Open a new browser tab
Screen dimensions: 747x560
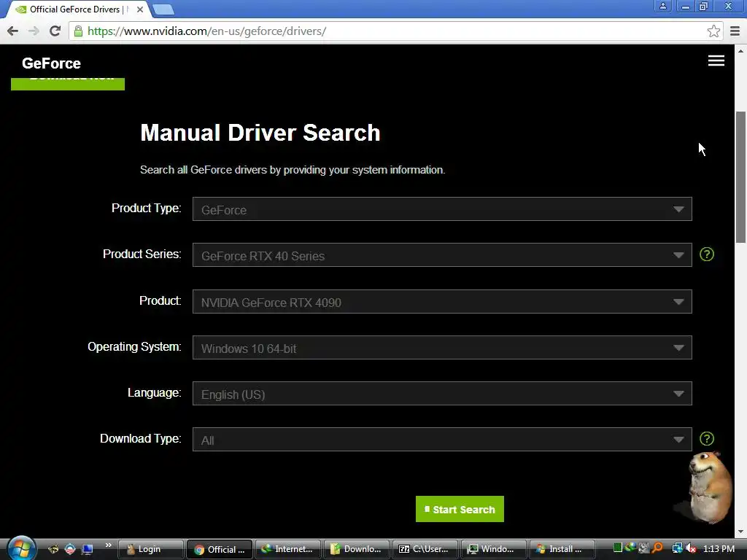click(163, 9)
